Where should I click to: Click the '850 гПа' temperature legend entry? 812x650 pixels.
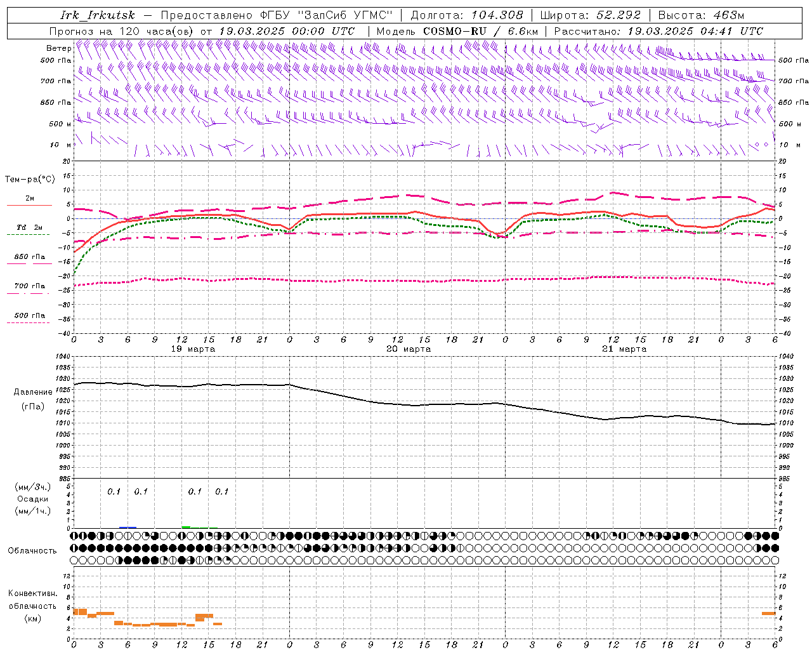pos(29,257)
